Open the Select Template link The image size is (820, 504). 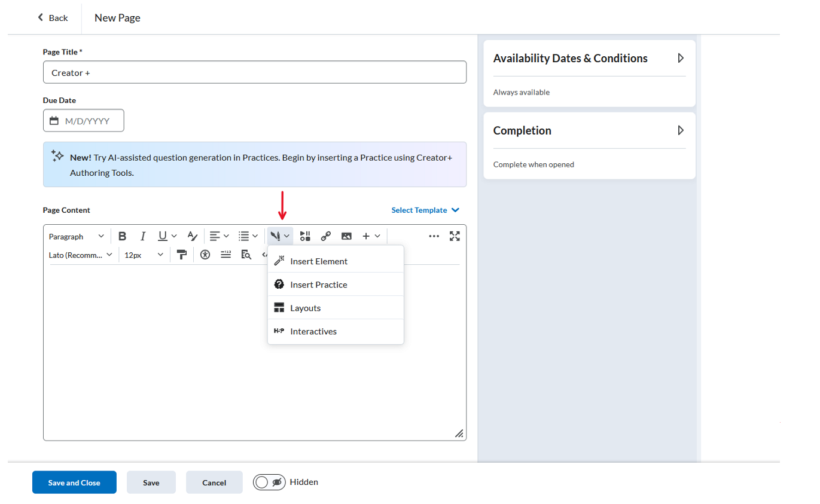(x=425, y=210)
